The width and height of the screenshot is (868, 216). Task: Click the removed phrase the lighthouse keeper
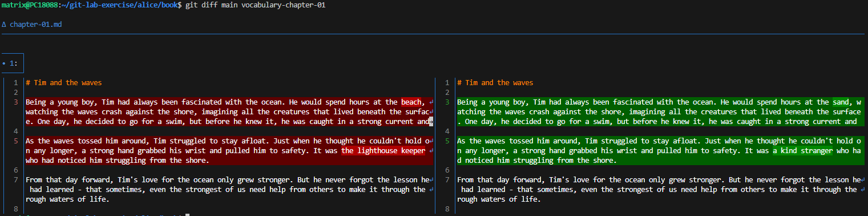pyautogui.click(x=383, y=151)
